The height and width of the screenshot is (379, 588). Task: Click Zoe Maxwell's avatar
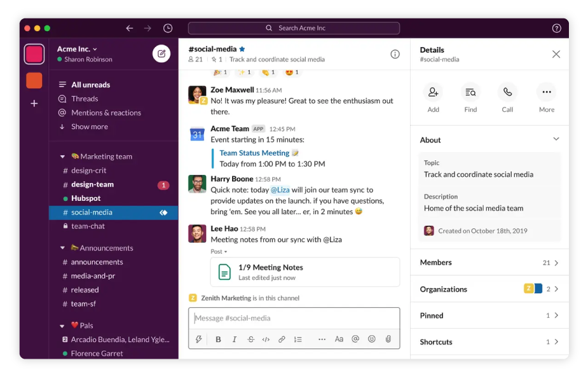coord(197,95)
